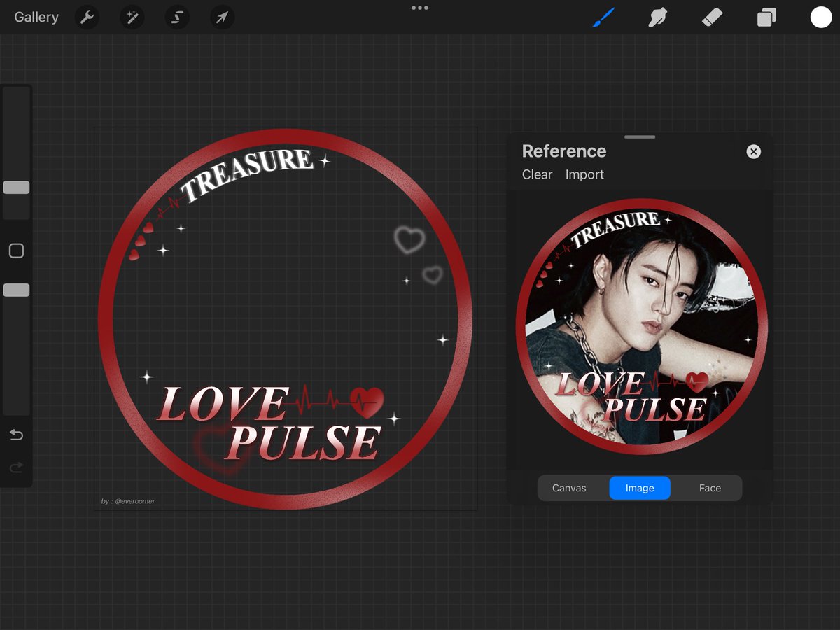This screenshot has height=630, width=840.
Task: Select the Smudge tool
Action: click(x=657, y=17)
